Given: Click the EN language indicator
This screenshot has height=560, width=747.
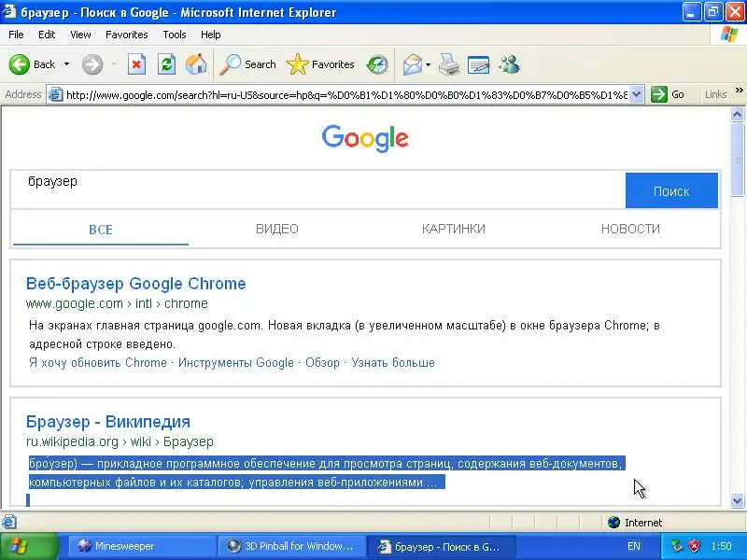Looking at the screenshot, I should 634,546.
